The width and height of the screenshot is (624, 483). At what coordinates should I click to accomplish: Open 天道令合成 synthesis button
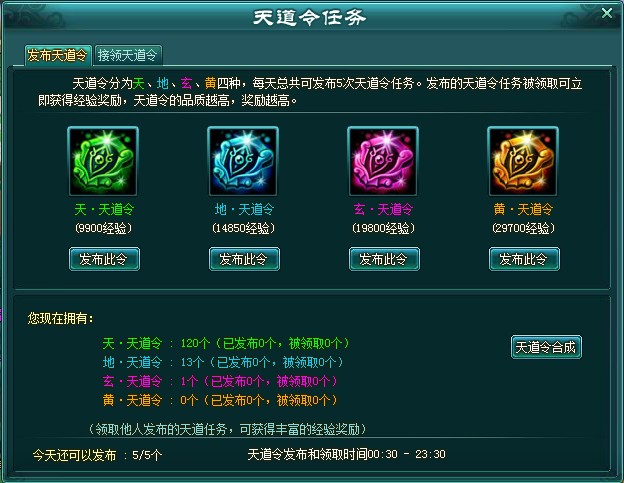click(546, 347)
